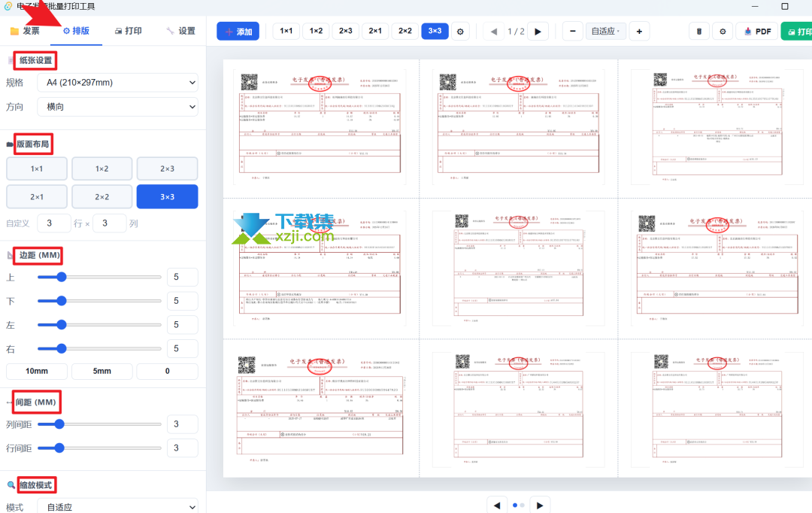Open the 模式 scaling mode dropdown

point(117,507)
